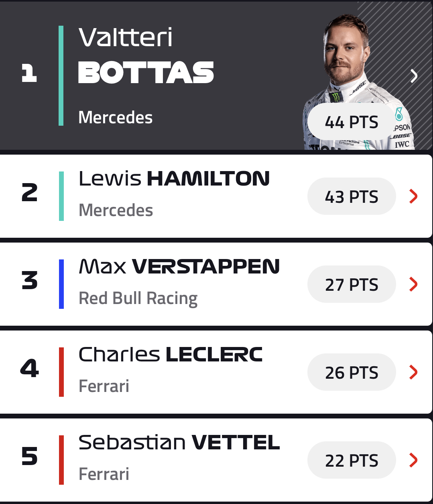
Task: Click the 44 PTS badge
Action: [x=352, y=122]
